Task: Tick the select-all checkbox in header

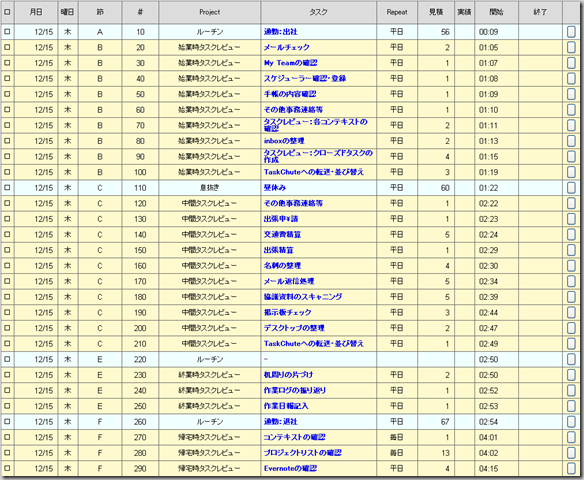Action: (x=7, y=12)
